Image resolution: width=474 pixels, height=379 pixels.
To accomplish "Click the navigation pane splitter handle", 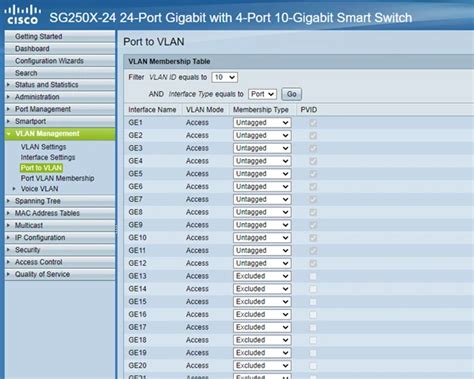I will point(116,228).
